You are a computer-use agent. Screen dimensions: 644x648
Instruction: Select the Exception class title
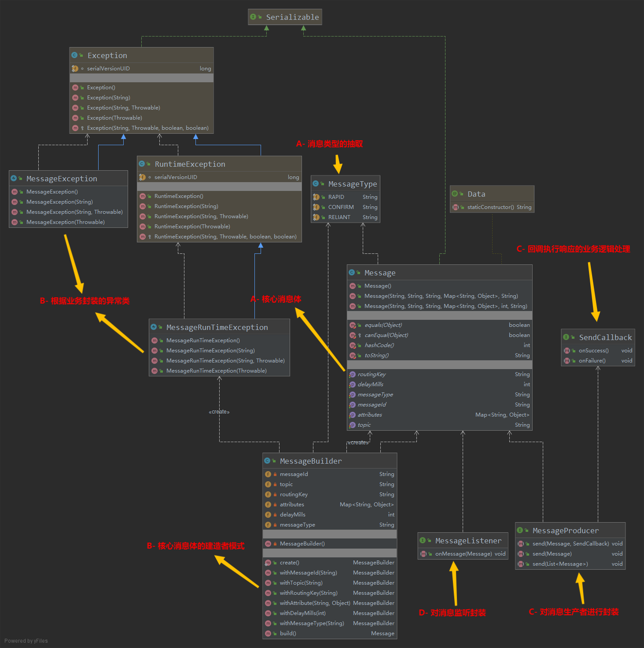point(107,55)
